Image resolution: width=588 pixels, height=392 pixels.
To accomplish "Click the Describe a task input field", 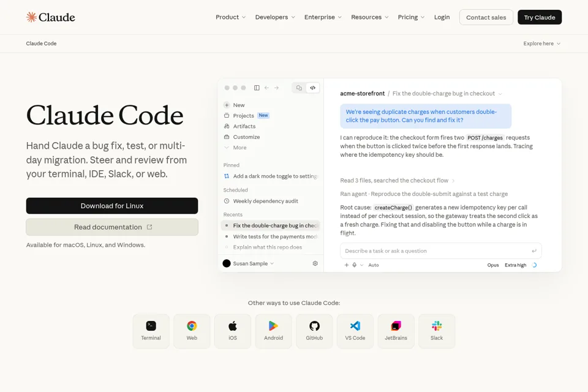I will click(x=440, y=251).
